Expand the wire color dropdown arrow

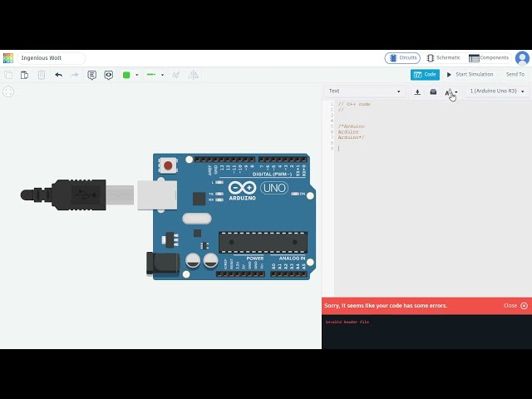click(x=137, y=75)
